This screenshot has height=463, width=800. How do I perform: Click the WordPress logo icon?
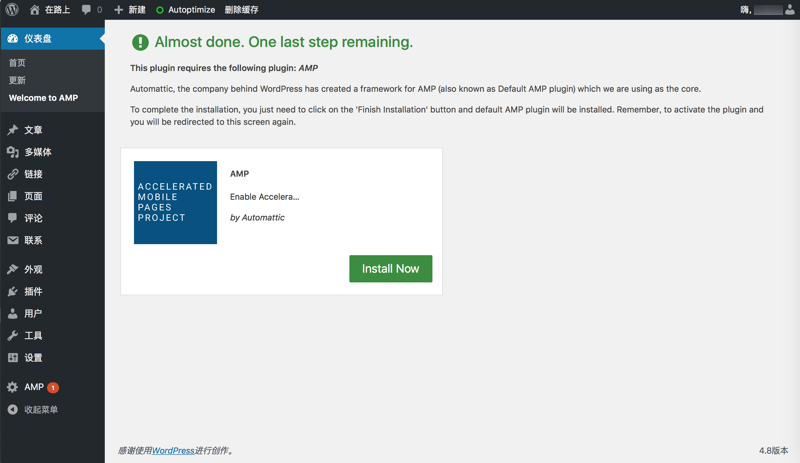[x=12, y=10]
